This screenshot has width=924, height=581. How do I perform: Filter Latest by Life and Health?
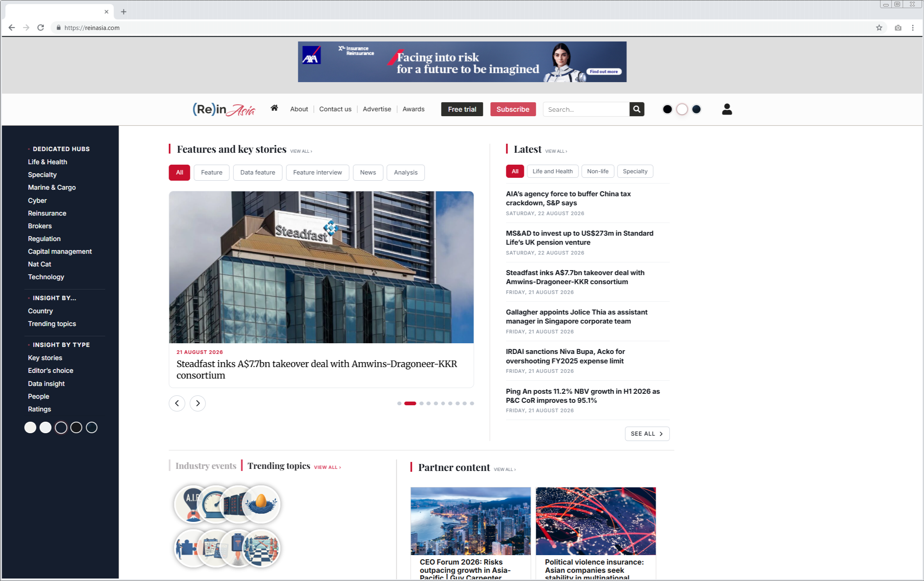point(553,171)
